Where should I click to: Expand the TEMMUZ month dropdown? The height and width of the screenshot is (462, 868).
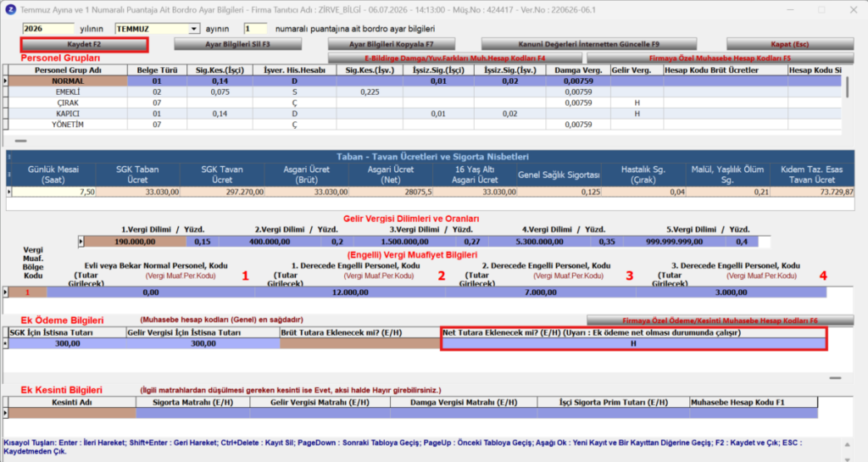[x=193, y=29]
